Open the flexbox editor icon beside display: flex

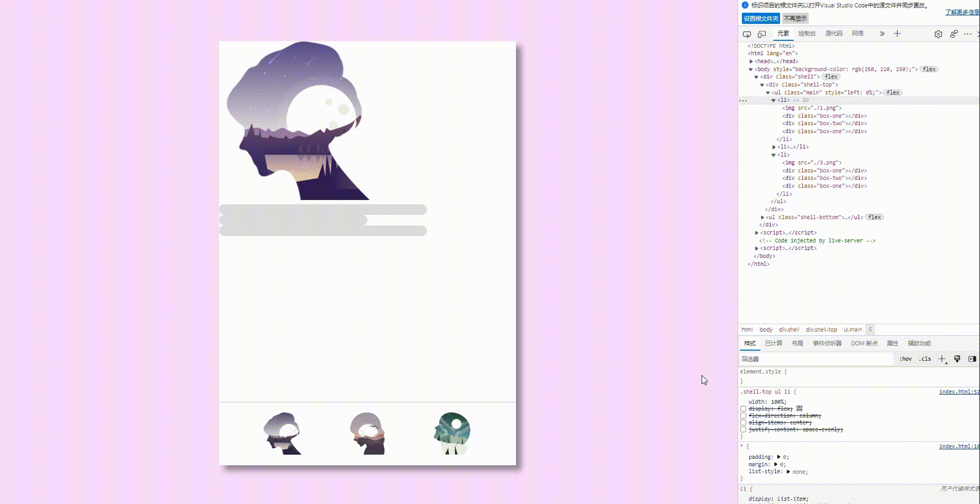pyautogui.click(x=799, y=409)
